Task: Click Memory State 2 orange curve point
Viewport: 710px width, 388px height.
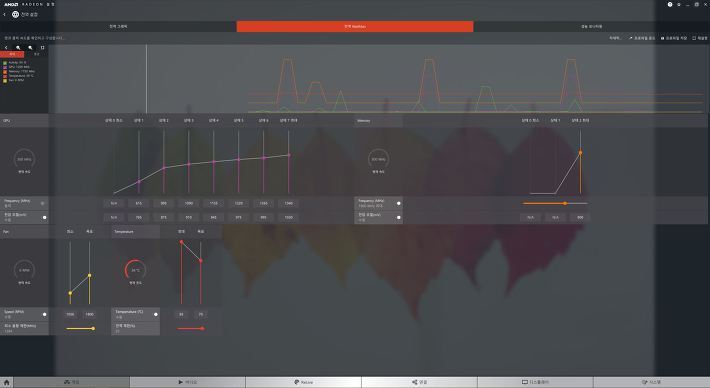Action: click(580, 153)
